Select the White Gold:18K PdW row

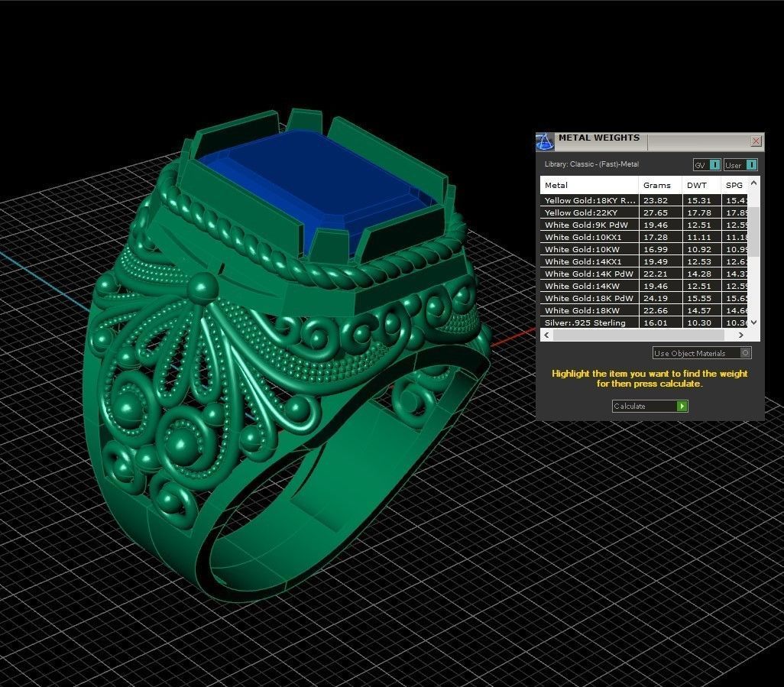(644, 298)
